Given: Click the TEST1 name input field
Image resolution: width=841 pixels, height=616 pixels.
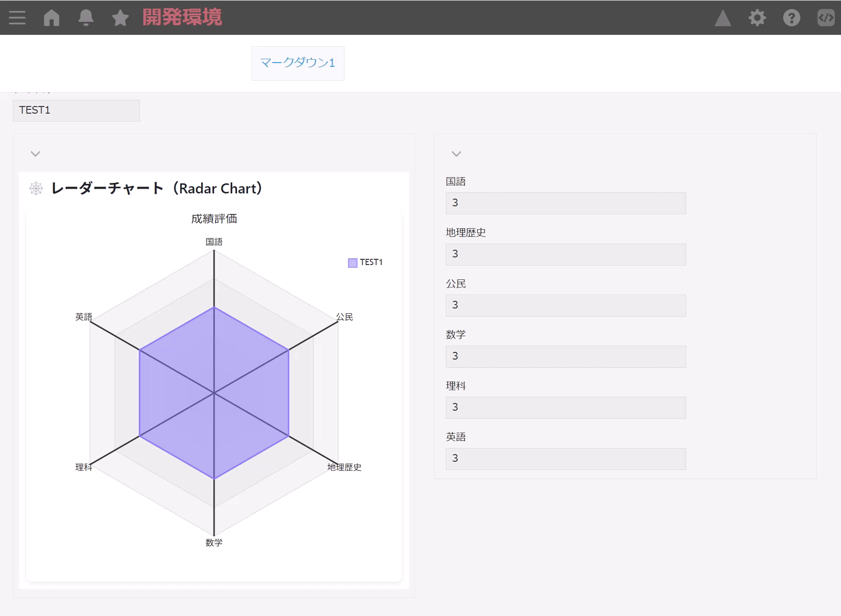Looking at the screenshot, I should [x=76, y=111].
